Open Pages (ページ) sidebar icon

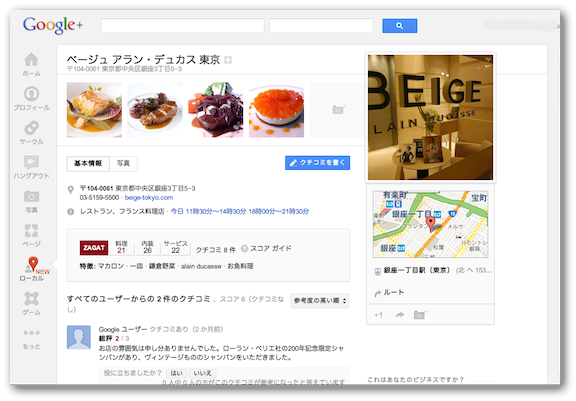click(32, 231)
